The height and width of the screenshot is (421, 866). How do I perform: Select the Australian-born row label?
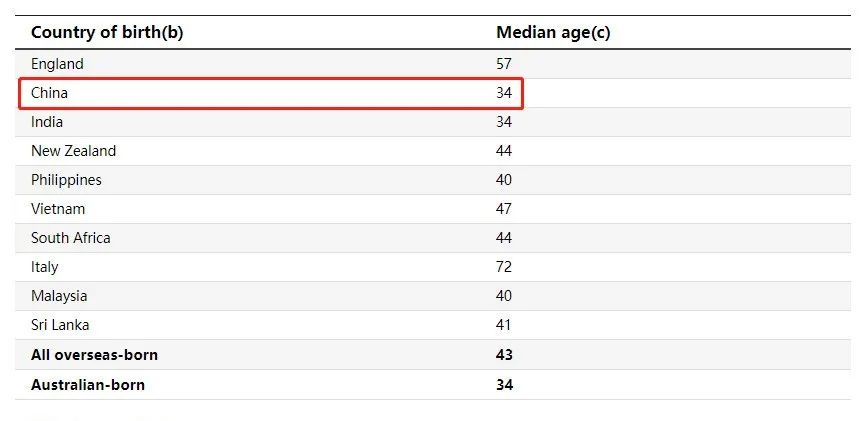[88, 385]
